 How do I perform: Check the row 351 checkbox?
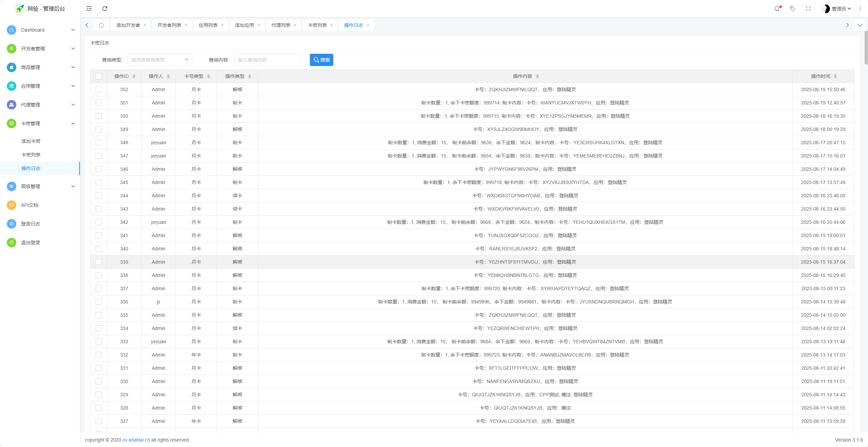(99, 103)
